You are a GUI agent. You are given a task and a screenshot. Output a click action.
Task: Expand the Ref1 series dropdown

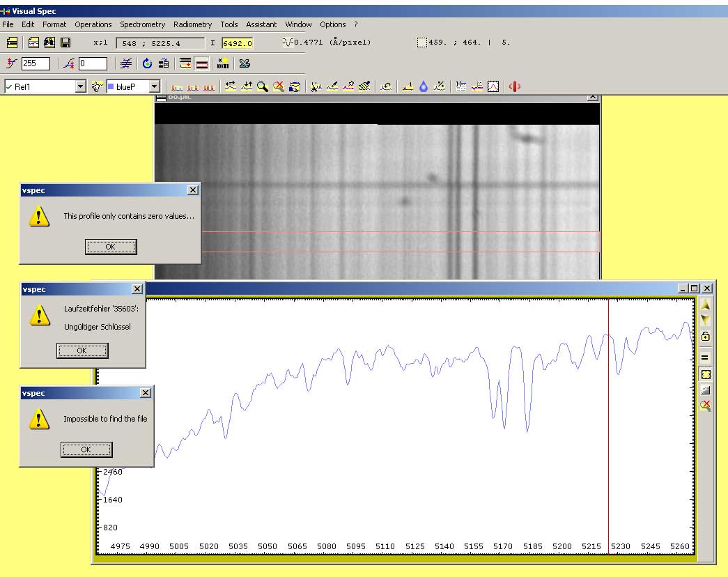pyautogui.click(x=80, y=86)
